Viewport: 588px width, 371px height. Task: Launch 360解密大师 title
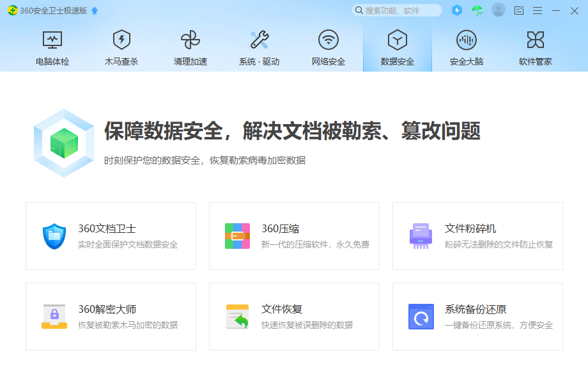click(x=107, y=310)
